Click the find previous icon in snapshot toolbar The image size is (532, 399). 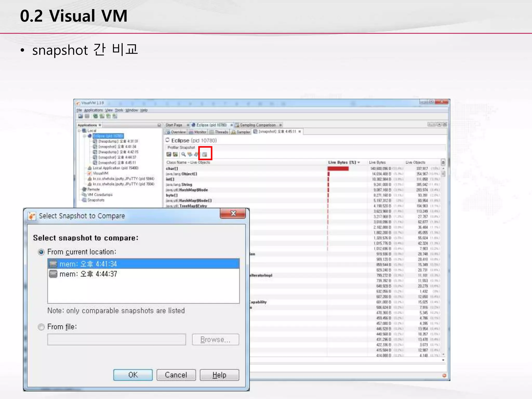[x=190, y=154]
